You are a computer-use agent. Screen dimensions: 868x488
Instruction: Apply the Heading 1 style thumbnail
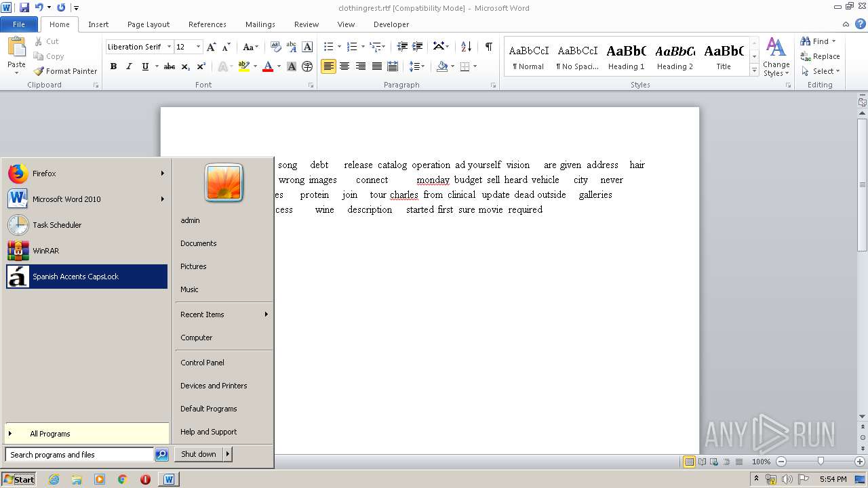click(627, 57)
